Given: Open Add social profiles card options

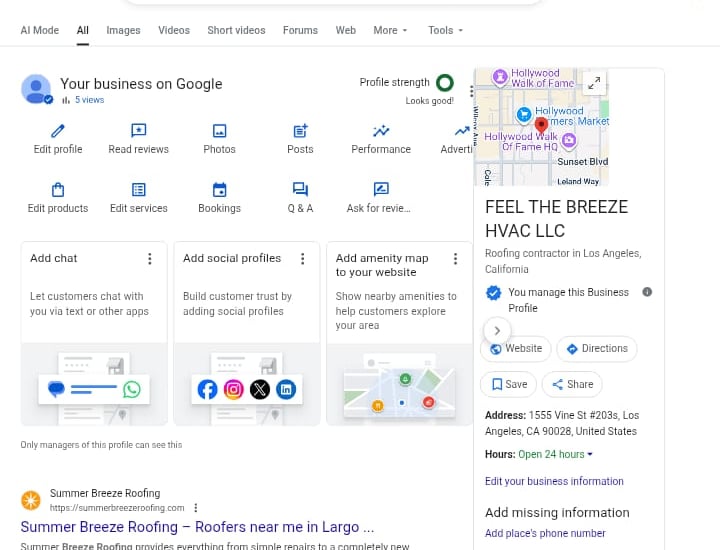Looking at the screenshot, I should pos(303,259).
